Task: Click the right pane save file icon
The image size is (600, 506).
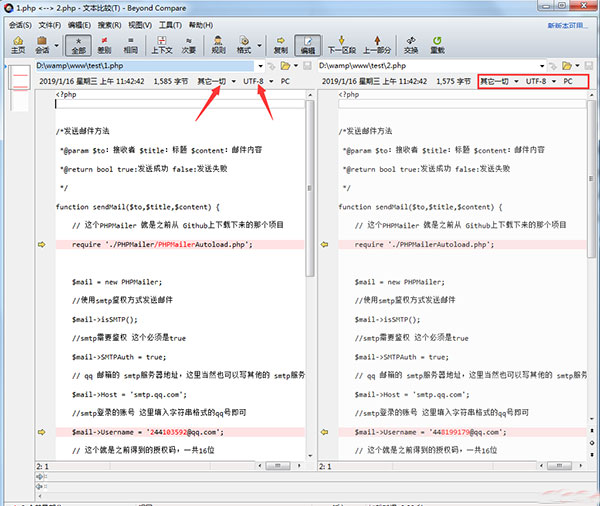Action: [x=589, y=66]
